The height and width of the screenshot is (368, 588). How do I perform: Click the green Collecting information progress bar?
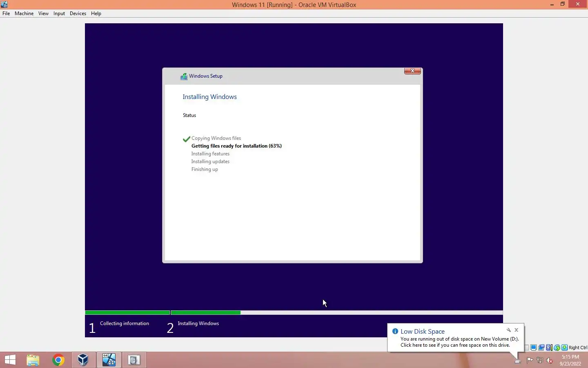point(127,313)
